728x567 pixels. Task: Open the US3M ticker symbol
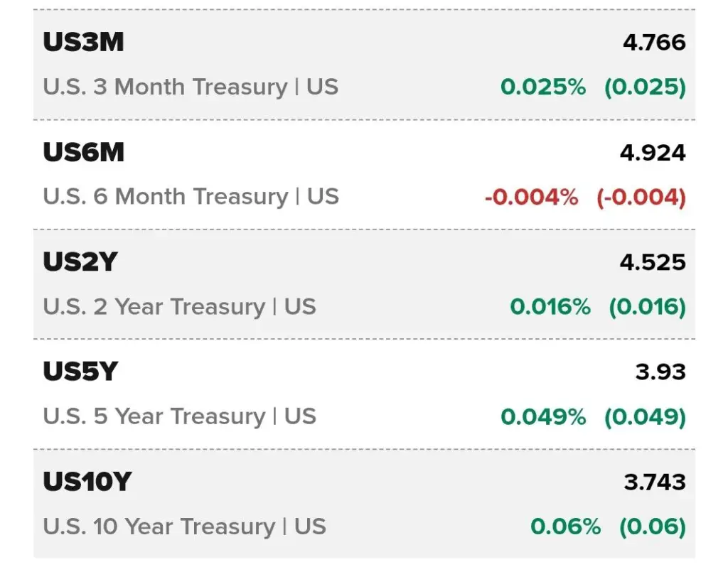(84, 42)
